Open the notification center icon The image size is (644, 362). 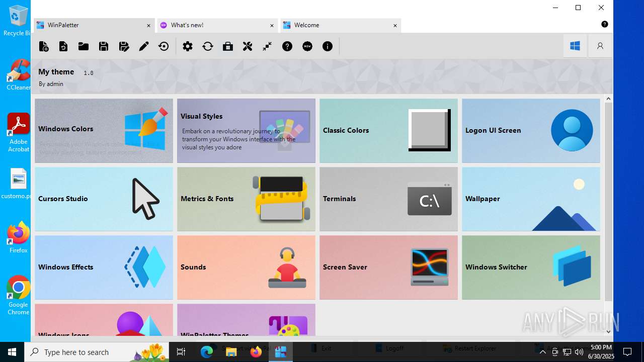[627, 352]
